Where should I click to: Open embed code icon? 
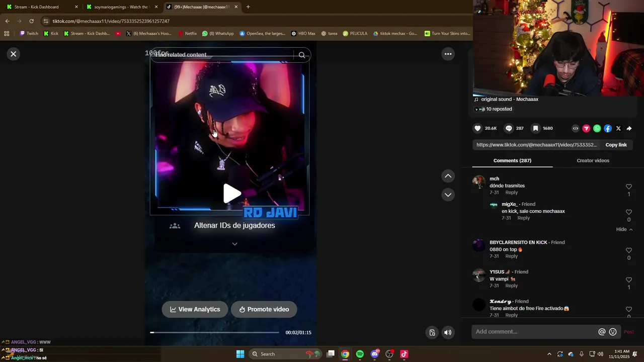tap(576, 128)
